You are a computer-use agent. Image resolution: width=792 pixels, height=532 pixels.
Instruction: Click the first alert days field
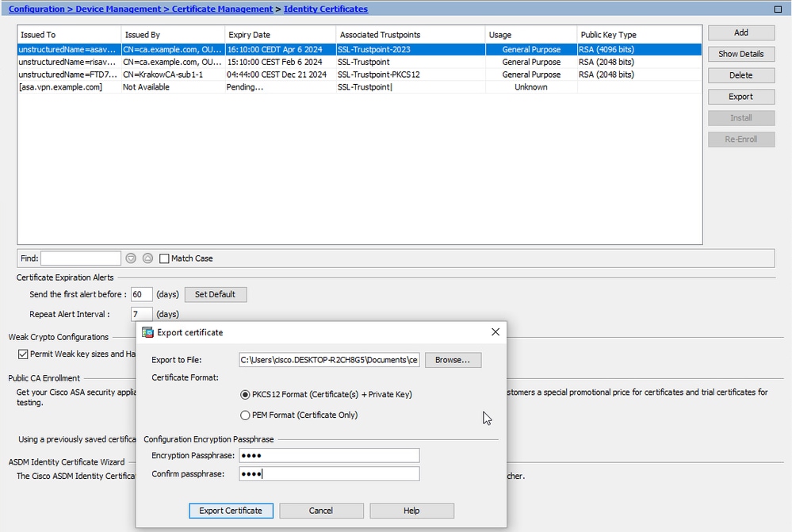(x=141, y=295)
